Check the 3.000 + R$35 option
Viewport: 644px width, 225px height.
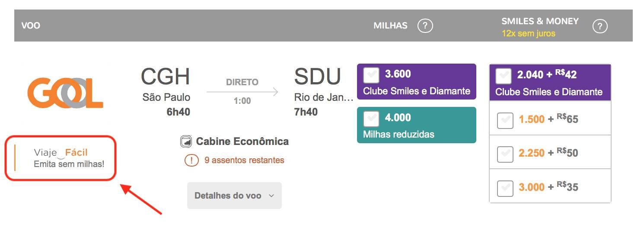pos(505,189)
